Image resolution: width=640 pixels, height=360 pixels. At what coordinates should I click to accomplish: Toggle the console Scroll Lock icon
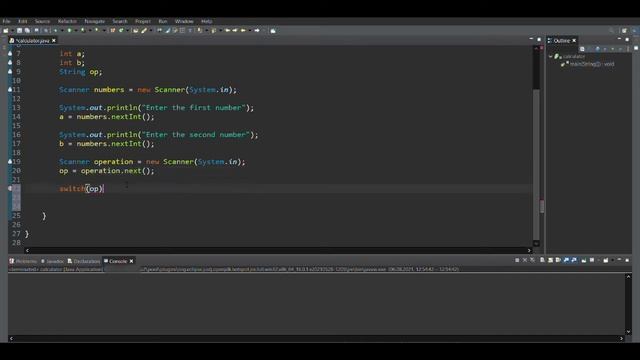[x=550, y=260]
